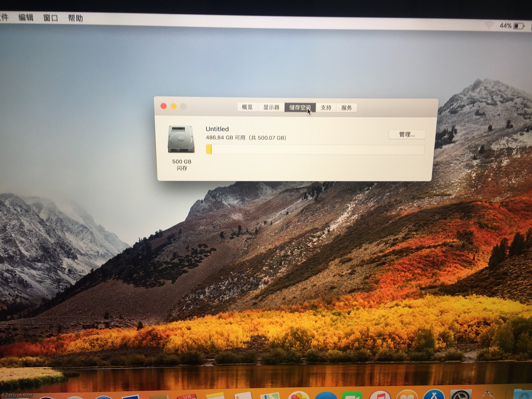Viewport: 532px width, 399px height.
Task: Click the Wi-Fi status icon
Action: 489,25
